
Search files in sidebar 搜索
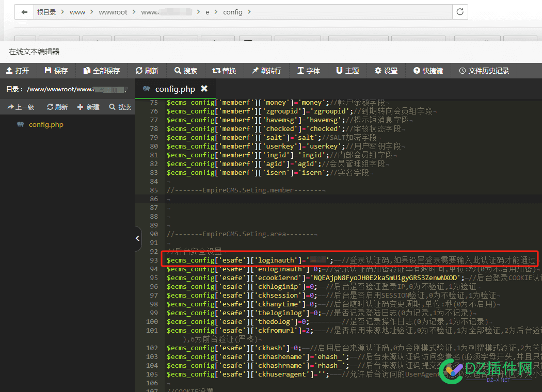120,107
